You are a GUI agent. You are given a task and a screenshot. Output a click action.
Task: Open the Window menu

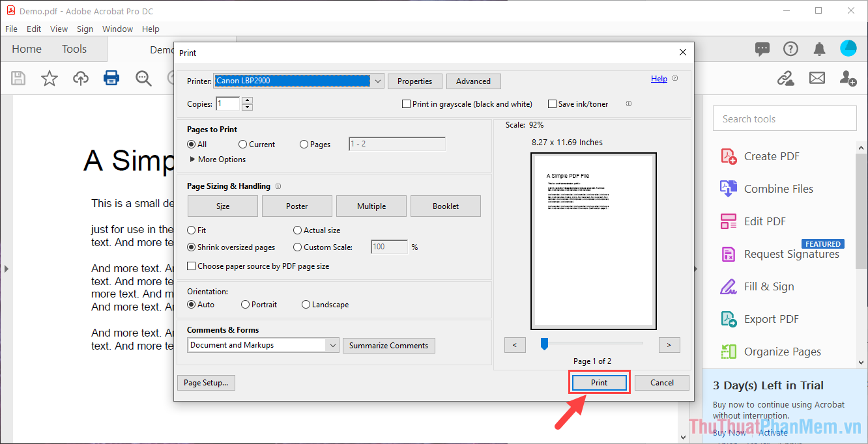coord(117,29)
